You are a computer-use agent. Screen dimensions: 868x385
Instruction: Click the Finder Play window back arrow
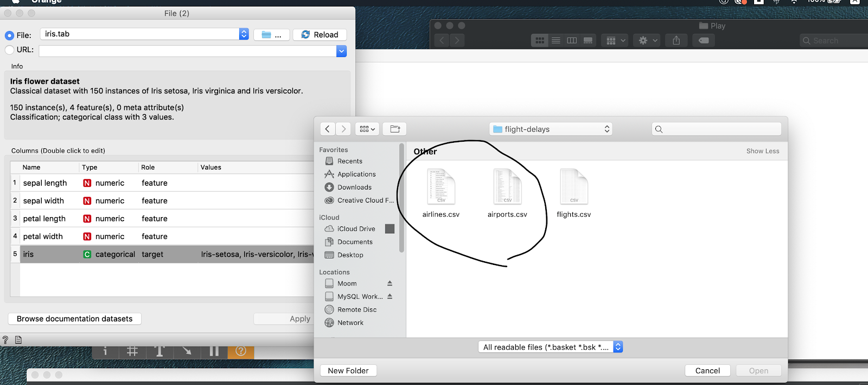pos(442,40)
